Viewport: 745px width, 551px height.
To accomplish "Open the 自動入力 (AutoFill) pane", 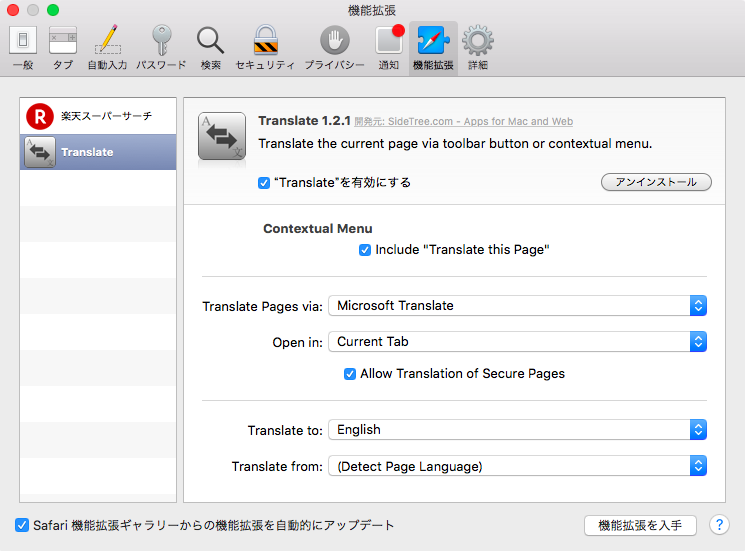I will (x=108, y=48).
